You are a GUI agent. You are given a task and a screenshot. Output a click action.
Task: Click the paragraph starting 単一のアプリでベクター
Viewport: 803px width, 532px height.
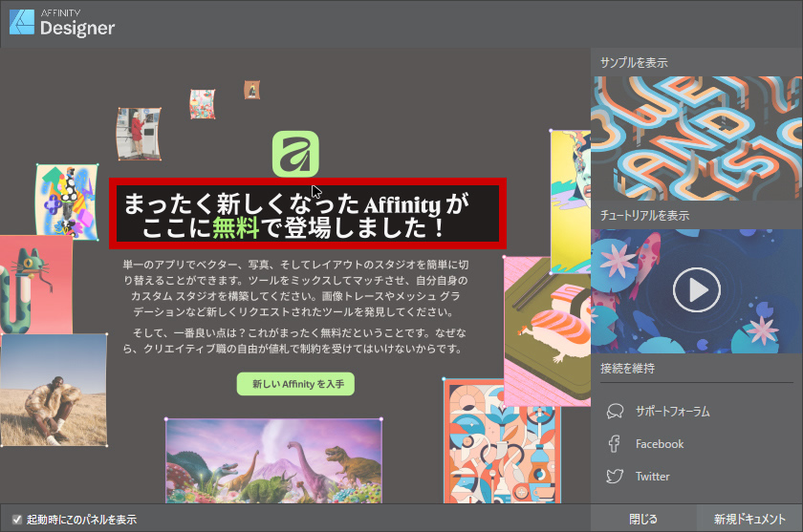295,288
